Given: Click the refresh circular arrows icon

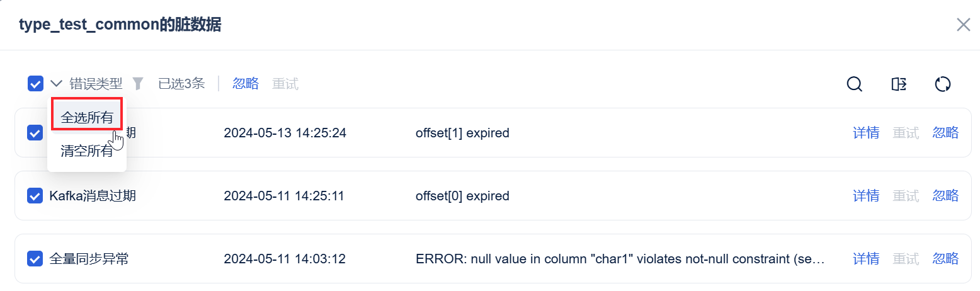Looking at the screenshot, I should pyautogui.click(x=942, y=84).
